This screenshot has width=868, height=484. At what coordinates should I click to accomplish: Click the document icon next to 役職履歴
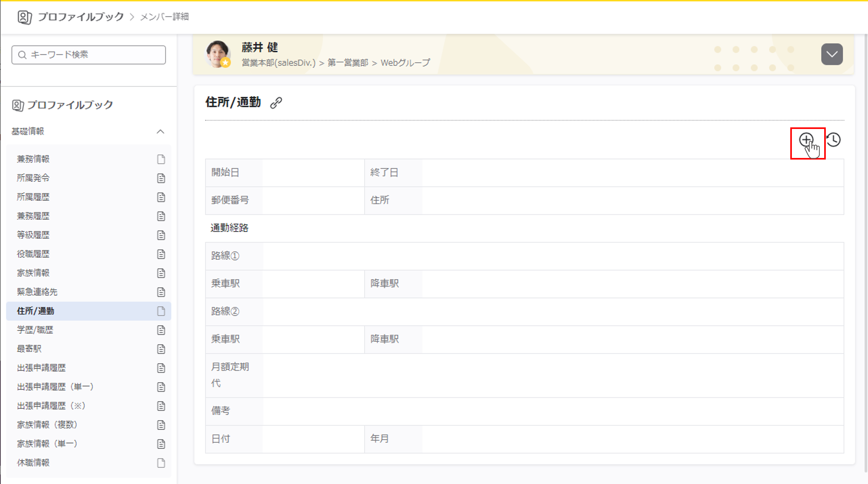(x=161, y=254)
